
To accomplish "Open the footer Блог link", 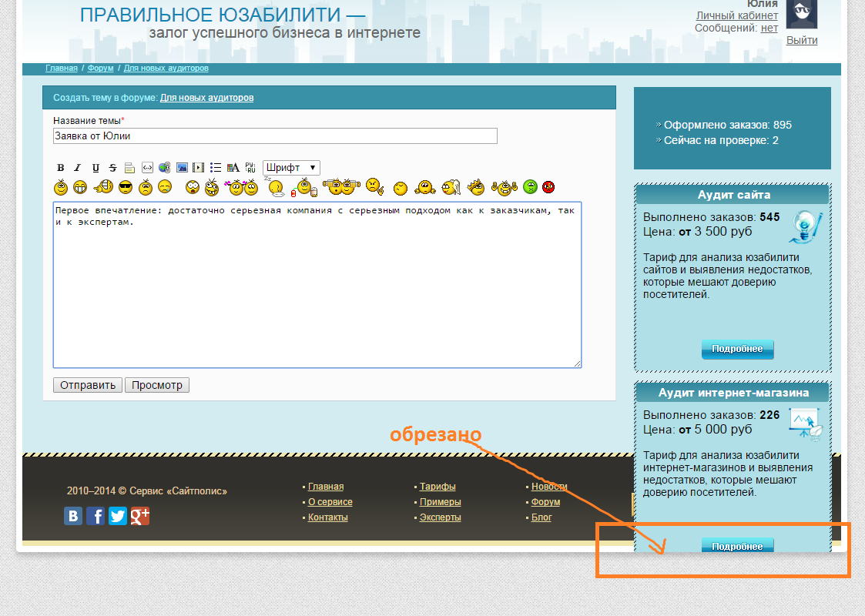I will [541, 517].
